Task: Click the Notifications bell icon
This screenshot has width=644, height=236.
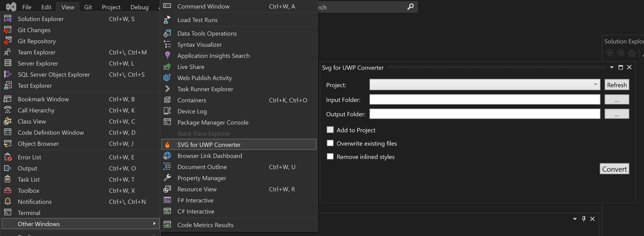Action: (x=8, y=202)
